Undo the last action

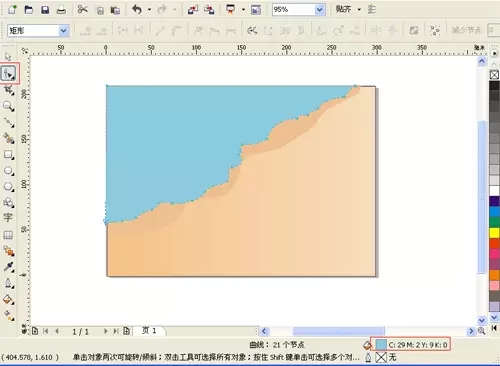point(137,9)
